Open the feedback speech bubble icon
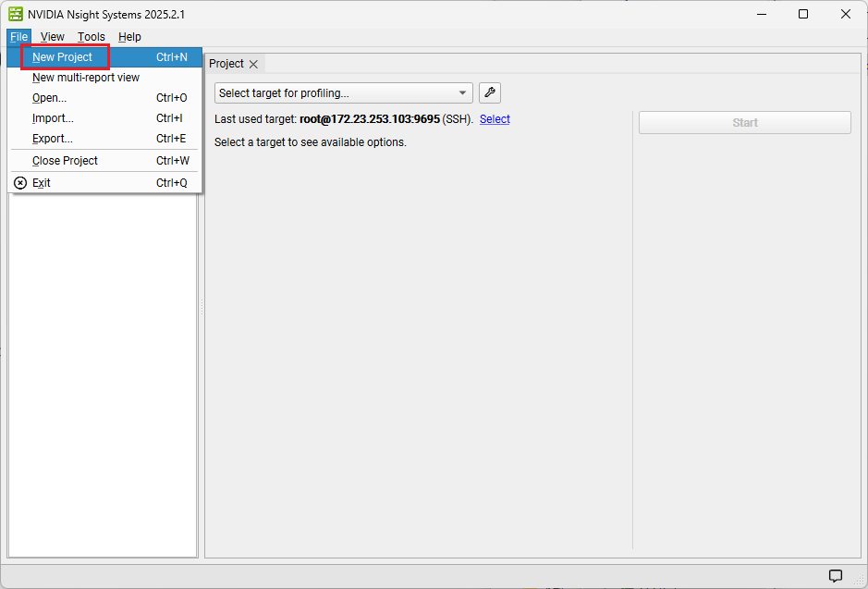Image resolution: width=868 pixels, height=589 pixels. click(836, 574)
